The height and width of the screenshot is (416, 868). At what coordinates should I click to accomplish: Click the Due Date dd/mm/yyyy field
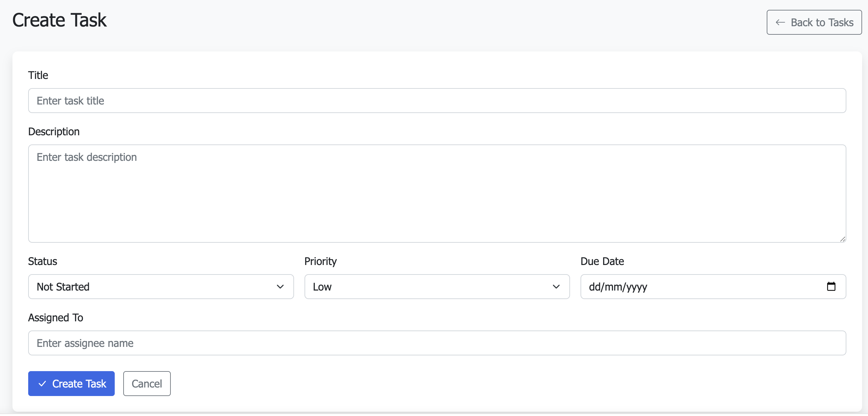713,286
